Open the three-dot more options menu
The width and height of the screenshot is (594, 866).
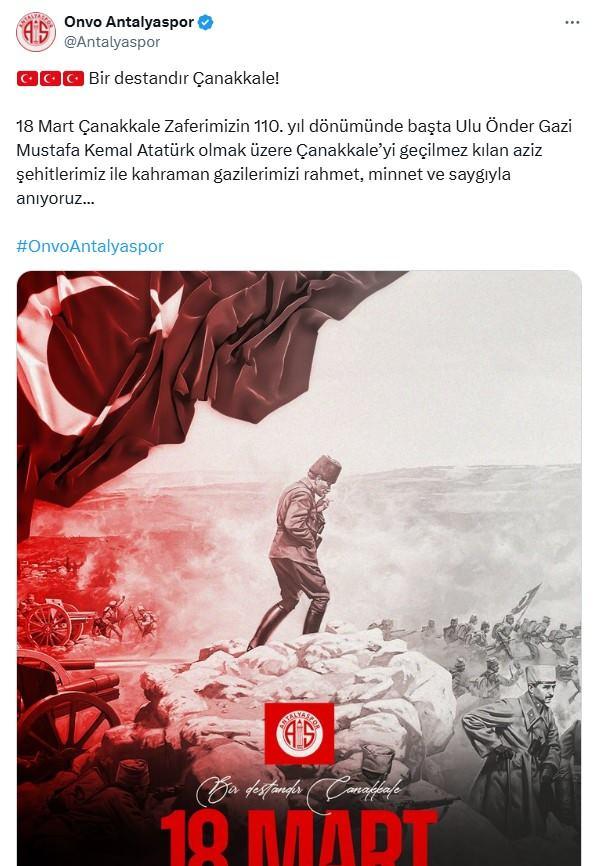click(572, 23)
